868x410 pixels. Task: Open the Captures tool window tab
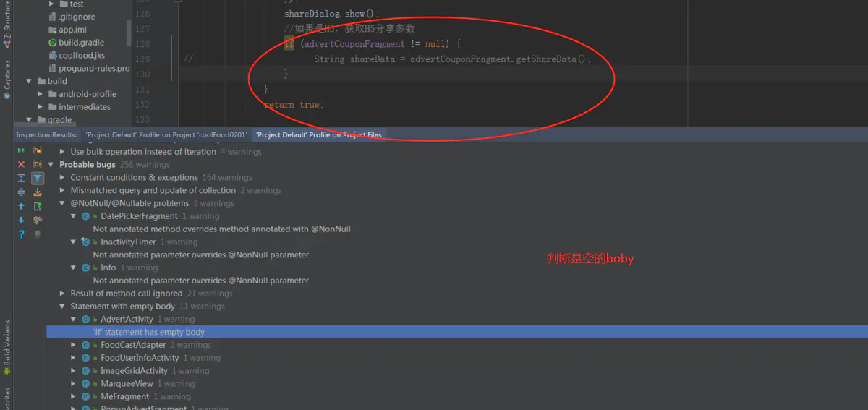click(7, 80)
